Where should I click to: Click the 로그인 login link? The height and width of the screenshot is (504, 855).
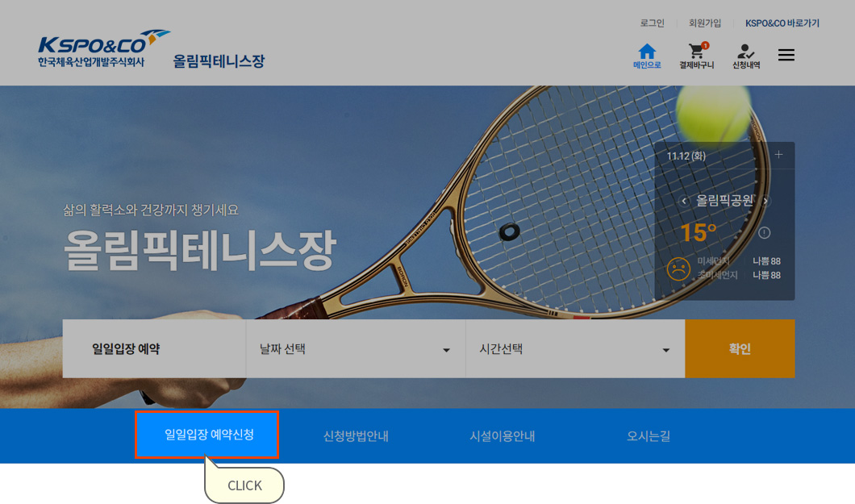coord(653,23)
